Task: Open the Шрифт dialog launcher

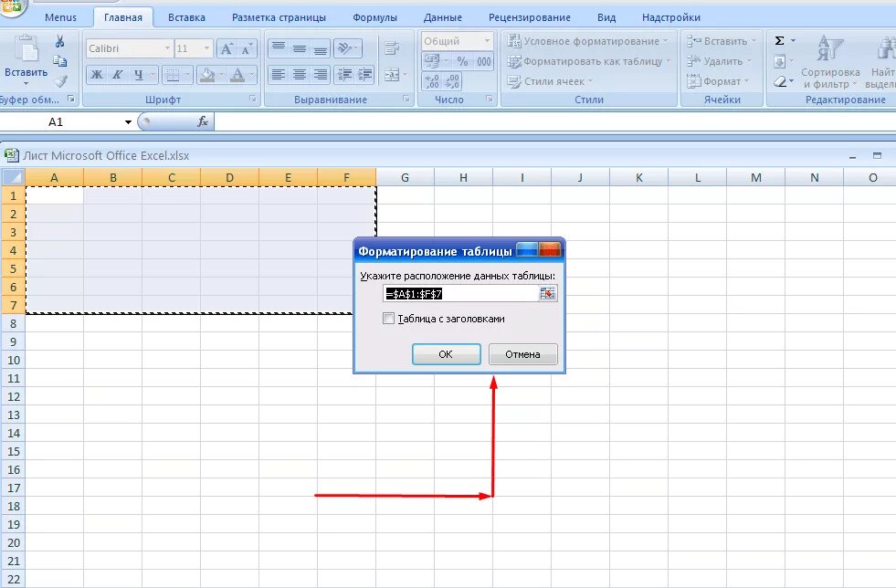Action: tap(253, 99)
